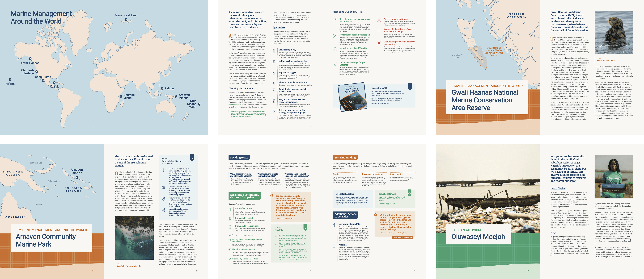Click the 'Consistency is key' numbered heading
The height and width of the screenshot is (279, 644).
pyautogui.click(x=288, y=50)
